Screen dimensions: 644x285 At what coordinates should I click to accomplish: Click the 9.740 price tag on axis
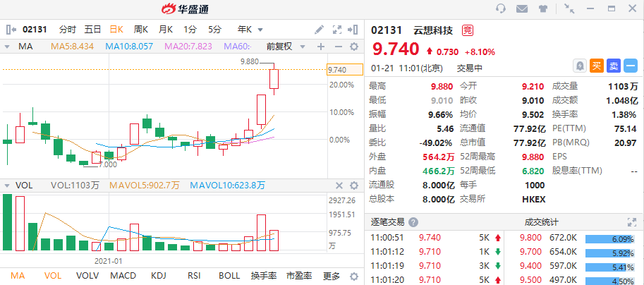(x=345, y=70)
